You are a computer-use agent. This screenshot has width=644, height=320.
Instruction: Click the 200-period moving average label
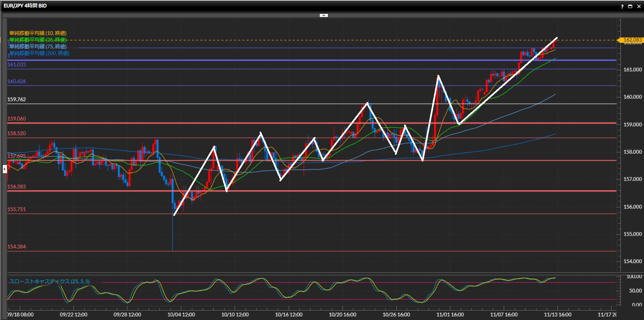(39, 53)
